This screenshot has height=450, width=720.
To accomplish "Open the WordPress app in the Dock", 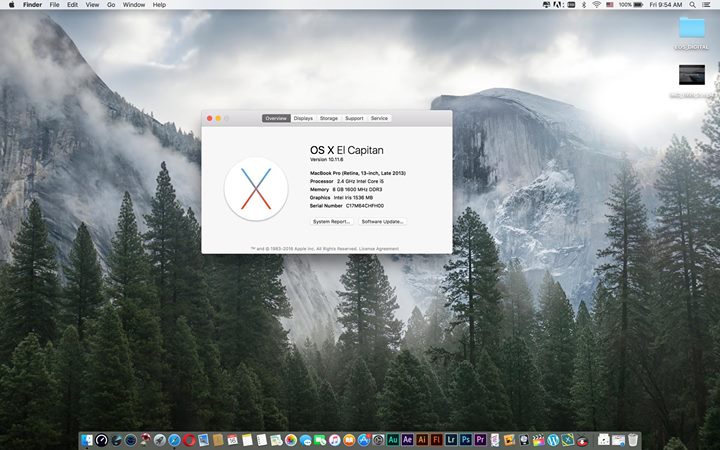I will tap(553, 440).
